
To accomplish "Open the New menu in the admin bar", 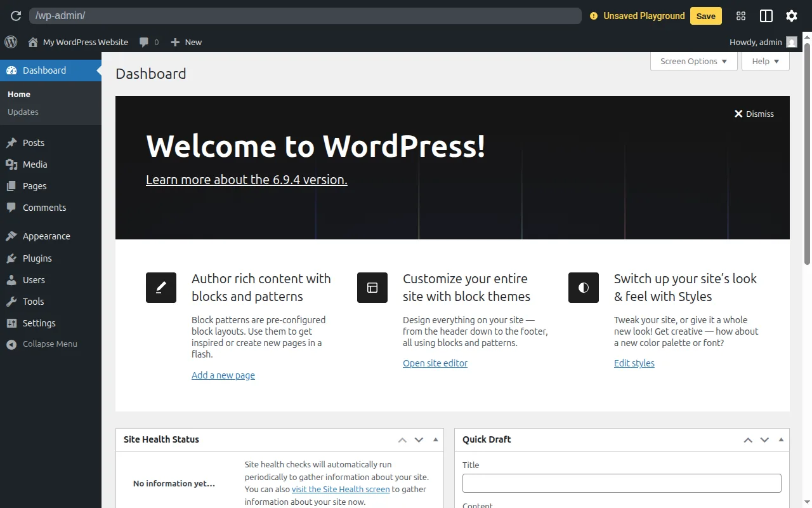I will click(186, 42).
